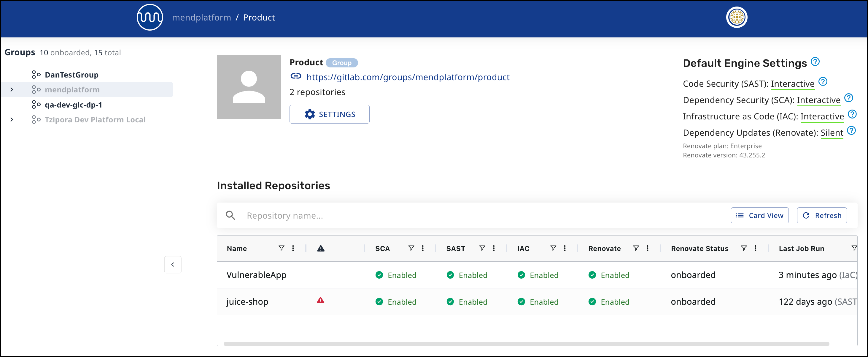Screen dimensions: 868x357
Task: Open the Renovate column options menu
Action: tap(648, 248)
